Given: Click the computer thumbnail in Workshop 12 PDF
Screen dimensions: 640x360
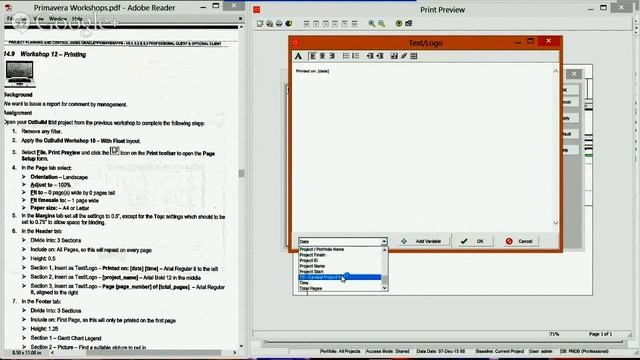Looking at the screenshot, I should point(20,73).
